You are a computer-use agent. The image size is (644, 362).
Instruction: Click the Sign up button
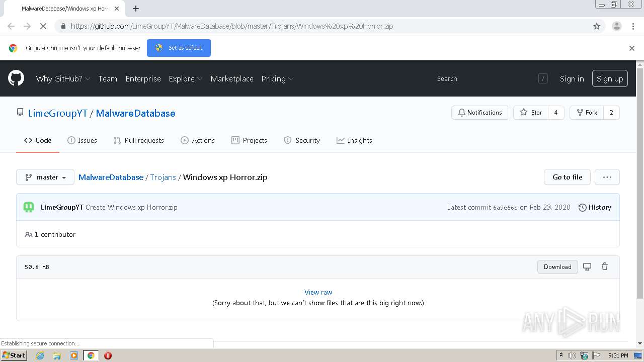[x=610, y=78]
